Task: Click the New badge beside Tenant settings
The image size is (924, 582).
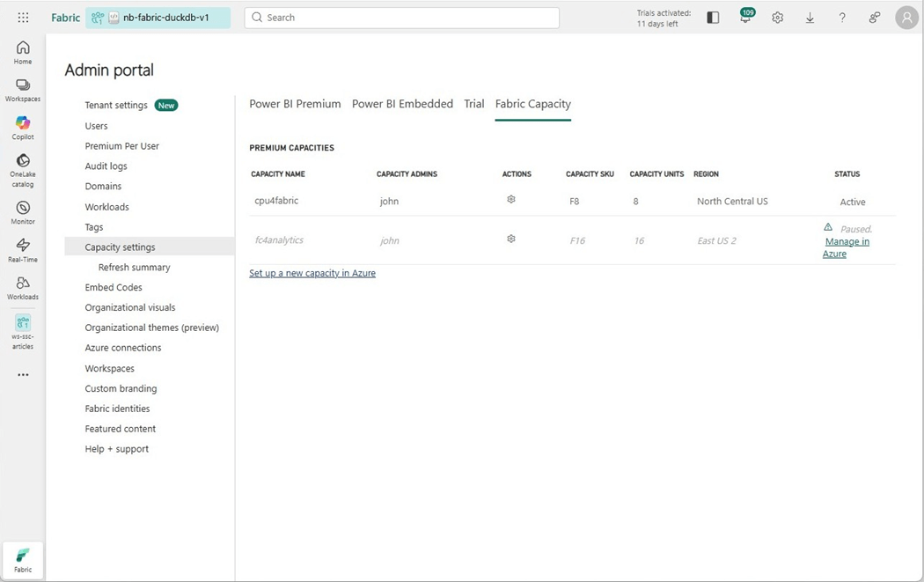Action: click(x=166, y=105)
